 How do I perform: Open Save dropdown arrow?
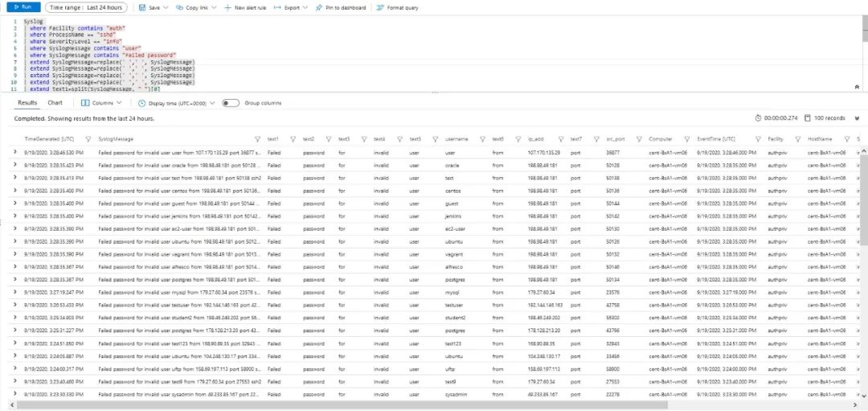pyautogui.click(x=166, y=8)
